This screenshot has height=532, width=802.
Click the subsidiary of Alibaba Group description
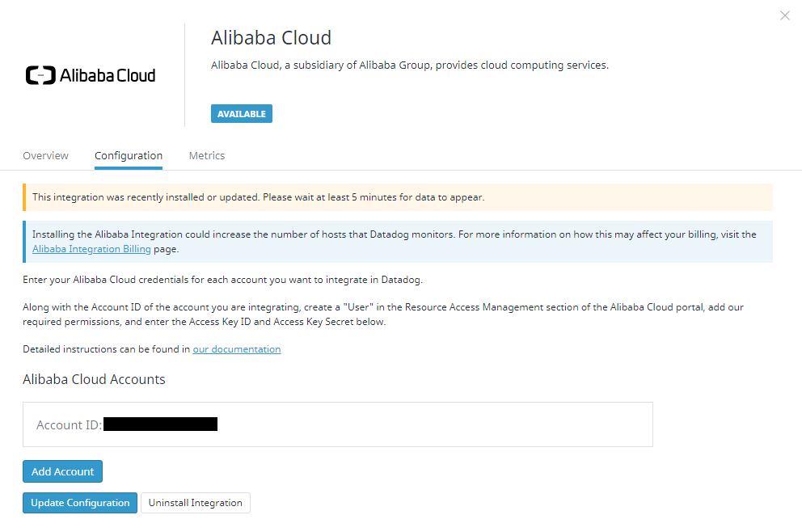coord(410,65)
